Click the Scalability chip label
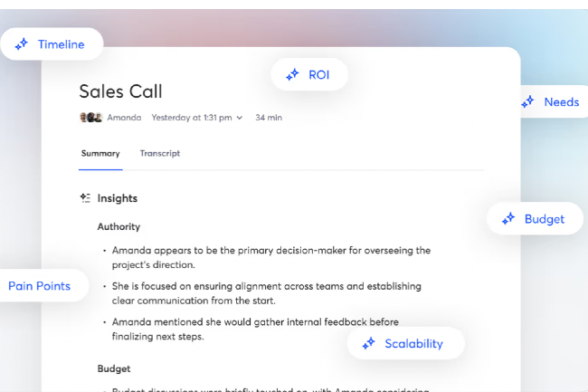 pyautogui.click(x=413, y=343)
